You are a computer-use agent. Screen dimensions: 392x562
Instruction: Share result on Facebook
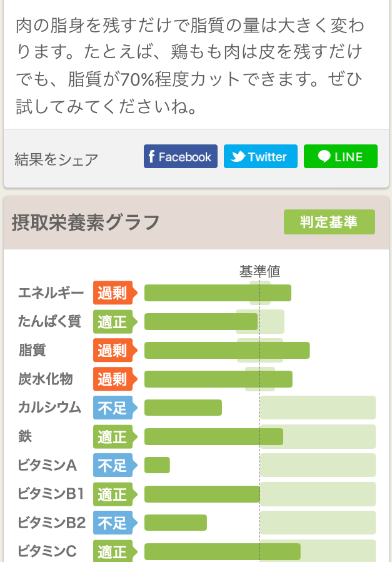click(181, 157)
